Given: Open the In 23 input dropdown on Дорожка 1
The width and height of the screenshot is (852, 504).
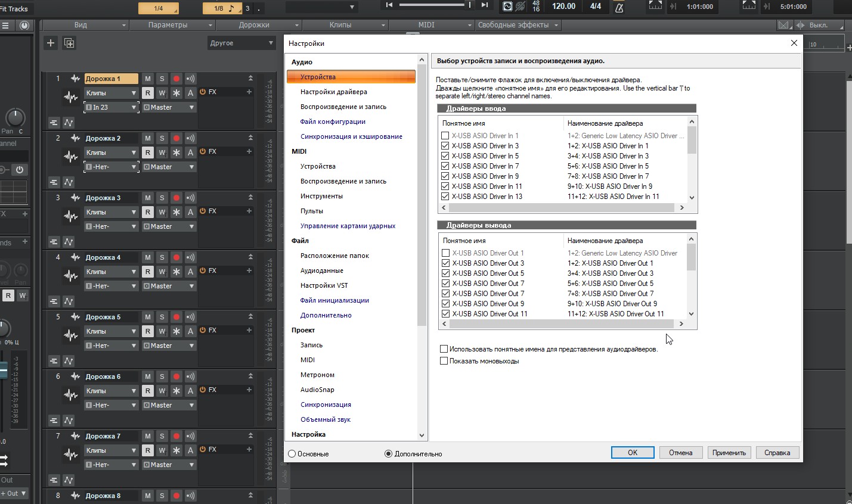Looking at the screenshot, I should 111,107.
